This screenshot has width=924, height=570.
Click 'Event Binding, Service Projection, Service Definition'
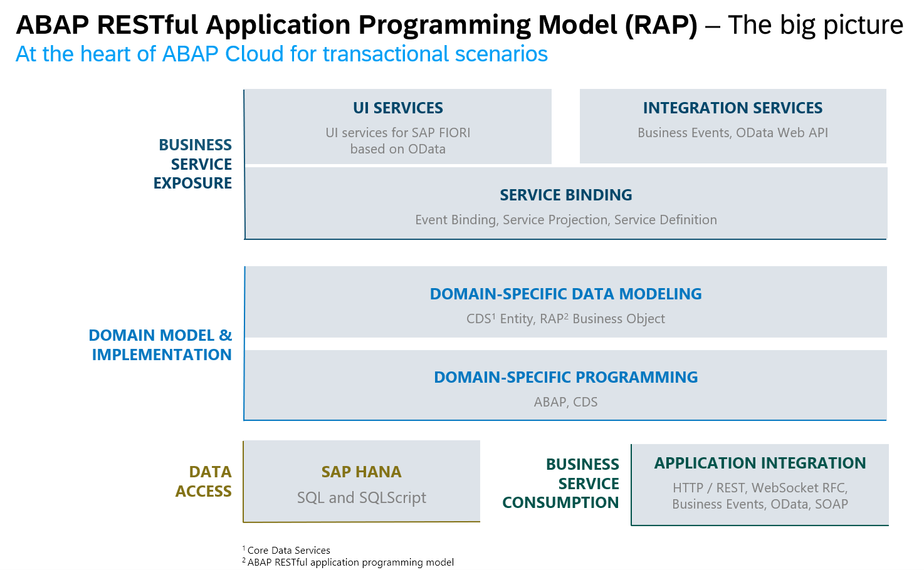coord(566,220)
